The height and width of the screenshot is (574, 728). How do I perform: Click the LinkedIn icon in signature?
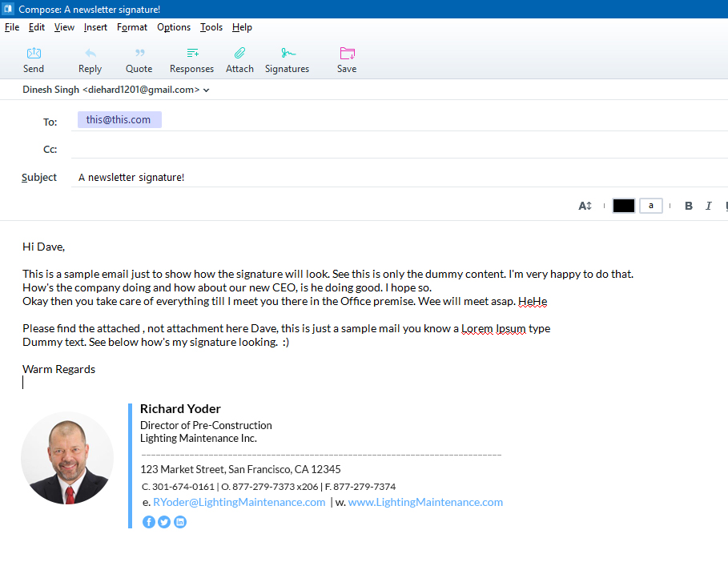[x=180, y=522]
